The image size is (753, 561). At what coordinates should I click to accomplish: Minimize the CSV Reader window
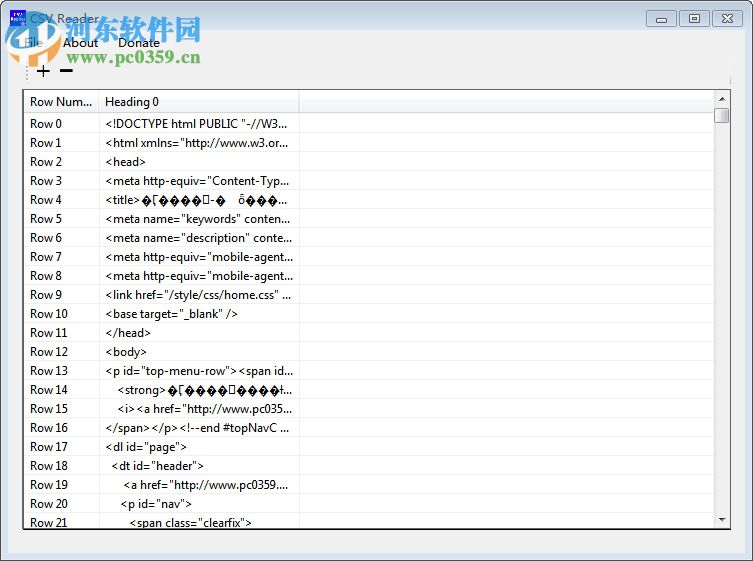(x=661, y=19)
